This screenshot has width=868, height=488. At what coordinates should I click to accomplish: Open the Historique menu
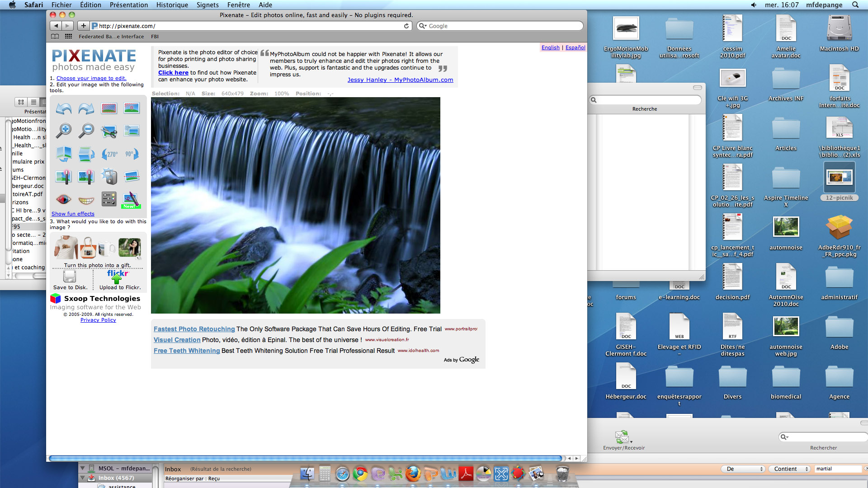pyautogui.click(x=172, y=5)
